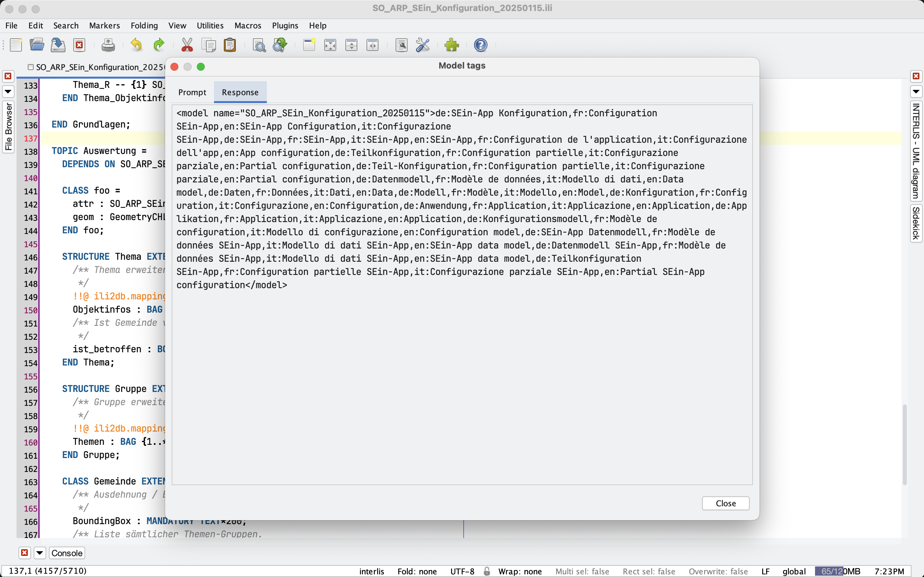Open the View menu
Viewport: 924px width, 577px height.
click(177, 25)
